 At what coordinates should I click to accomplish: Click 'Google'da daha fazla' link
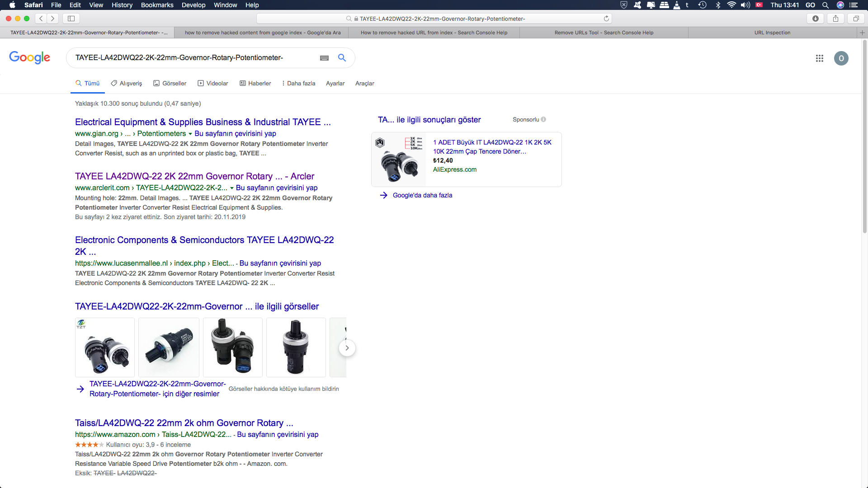coord(422,195)
